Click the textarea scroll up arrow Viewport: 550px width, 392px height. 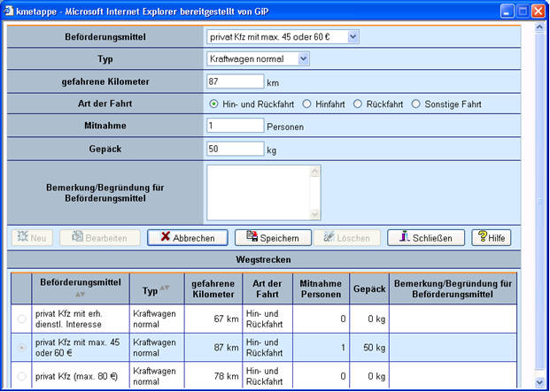(x=315, y=172)
